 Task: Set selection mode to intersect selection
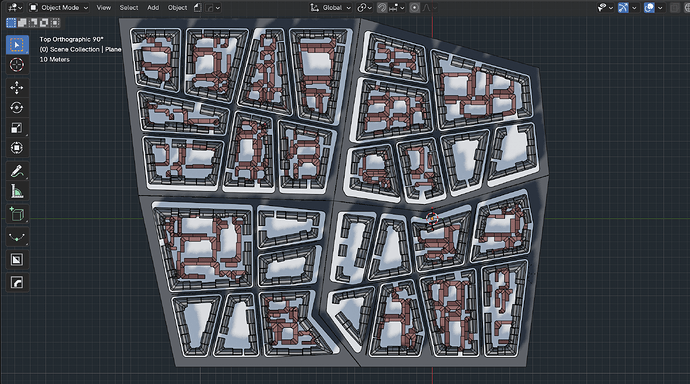[55, 23]
